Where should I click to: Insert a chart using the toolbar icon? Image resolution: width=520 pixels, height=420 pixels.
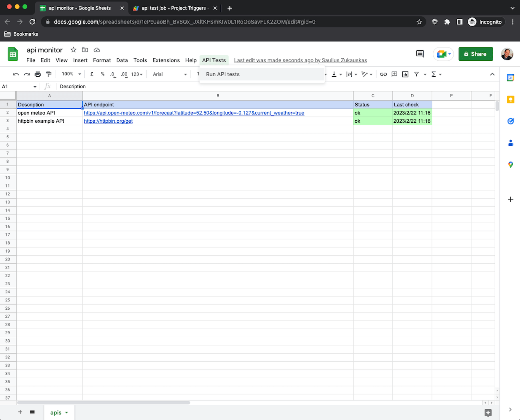pyautogui.click(x=405, y=74)
